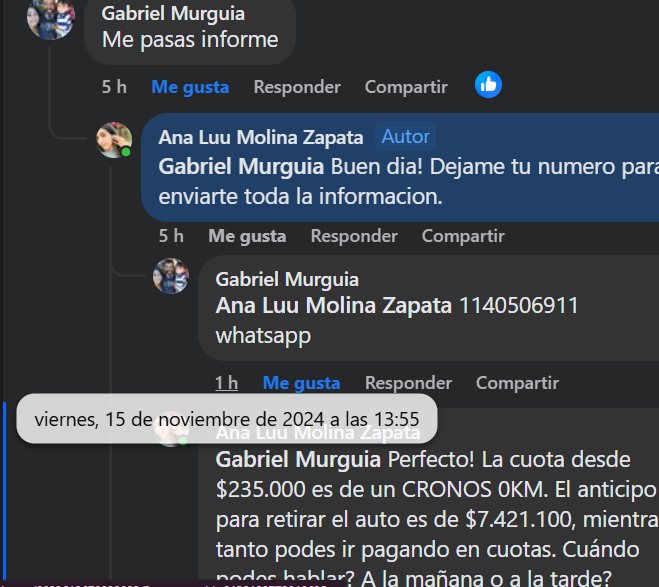
Task: Open the "5 h" timestamp under the top comment
Action: [x=114, y=87]
